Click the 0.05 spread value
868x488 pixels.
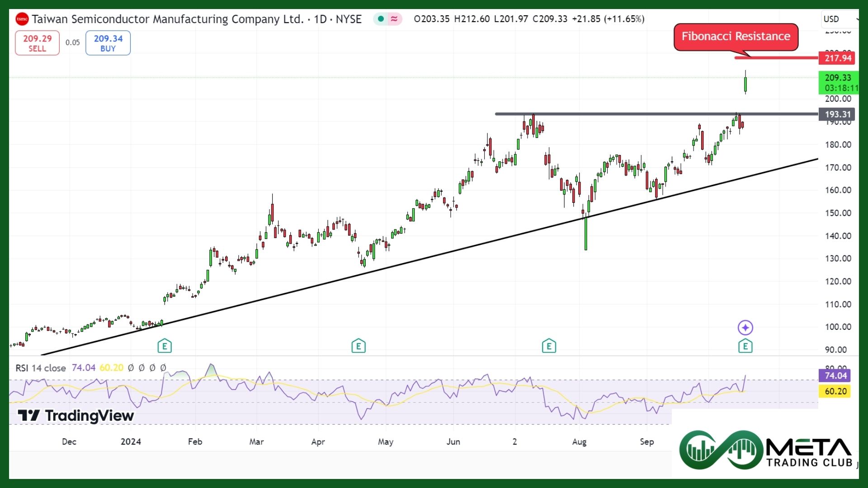coord(72,42)
